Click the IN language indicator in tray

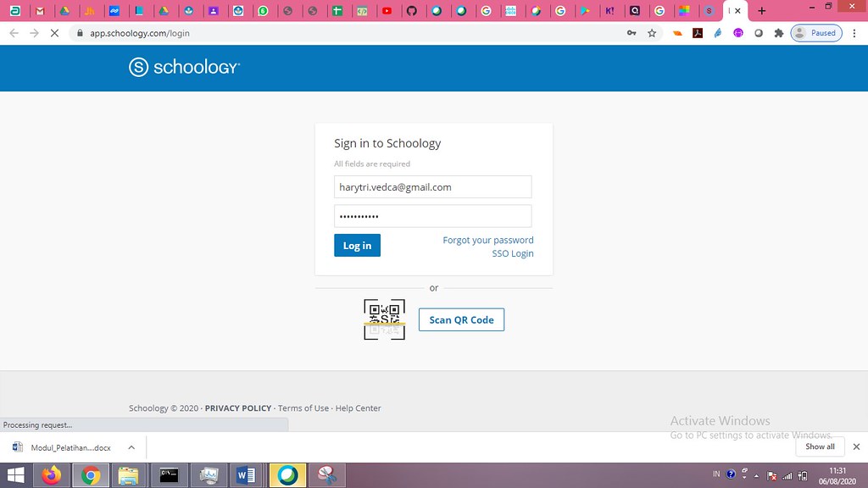pos(716,474)
